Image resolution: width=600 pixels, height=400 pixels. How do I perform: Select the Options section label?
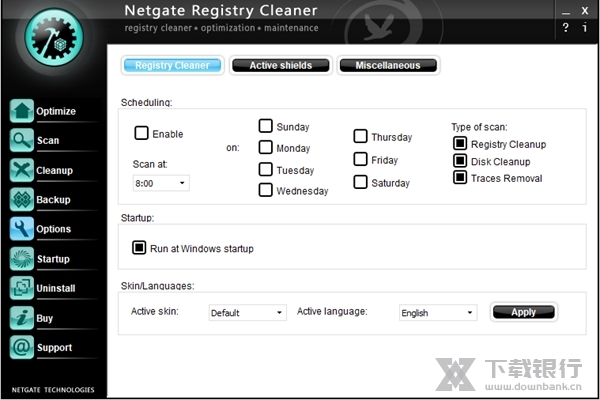(54, 229)
